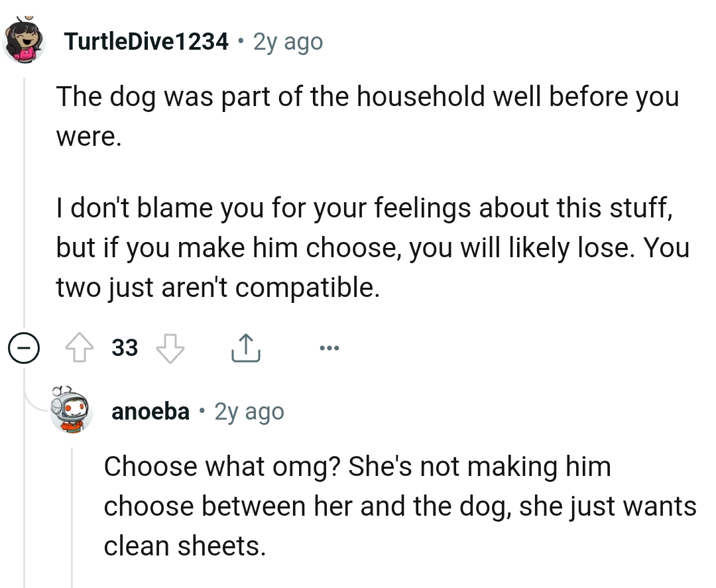The height and width of the screenshot is (588, 716).
Task: Collapse the thread with the minus button
Action: tap(24, 347)
